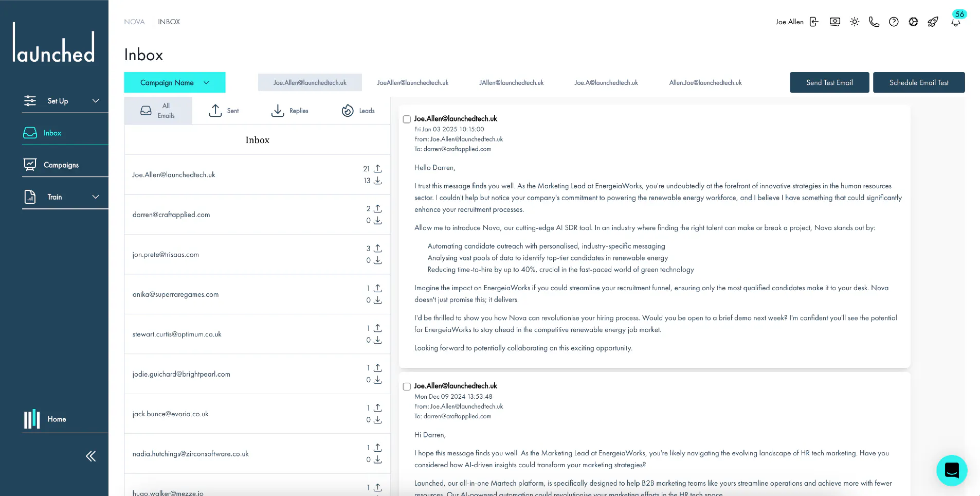Select Joe.Allen@launchedtech.uk mailbox tab

click(310, 82)
